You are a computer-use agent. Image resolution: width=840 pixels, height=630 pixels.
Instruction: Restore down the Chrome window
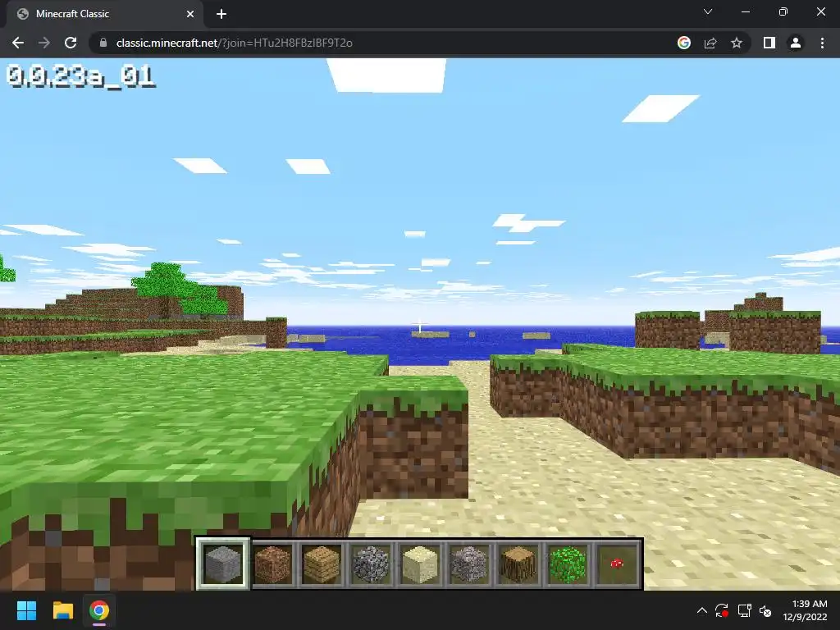(783, 11)
